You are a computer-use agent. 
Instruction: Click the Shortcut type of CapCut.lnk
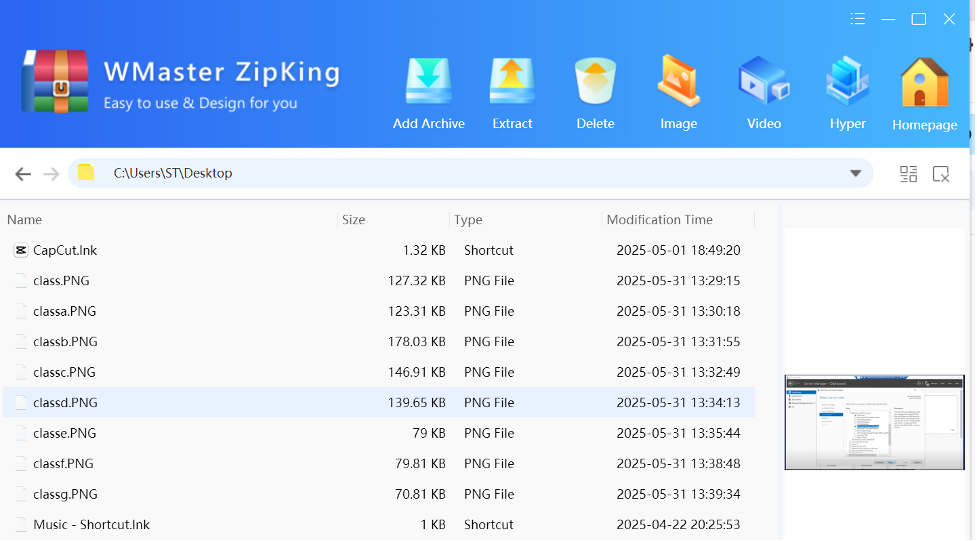point(488,251)
